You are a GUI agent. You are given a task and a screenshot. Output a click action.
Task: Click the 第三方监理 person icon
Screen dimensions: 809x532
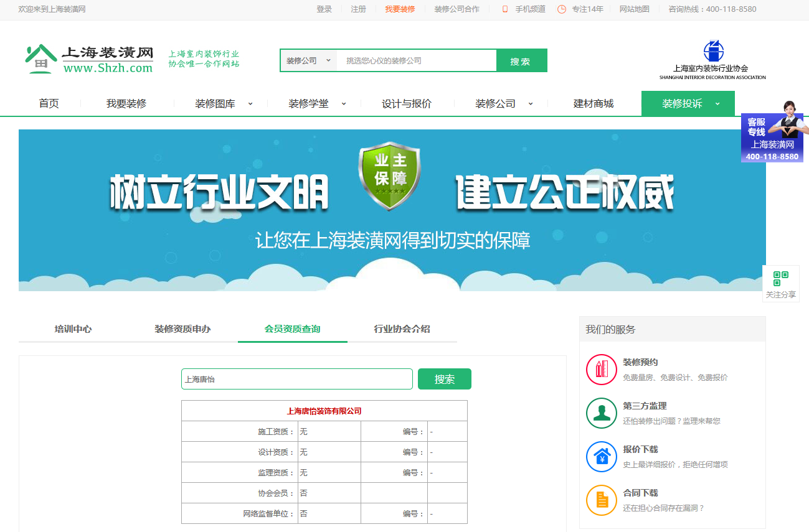coord(601,413)
